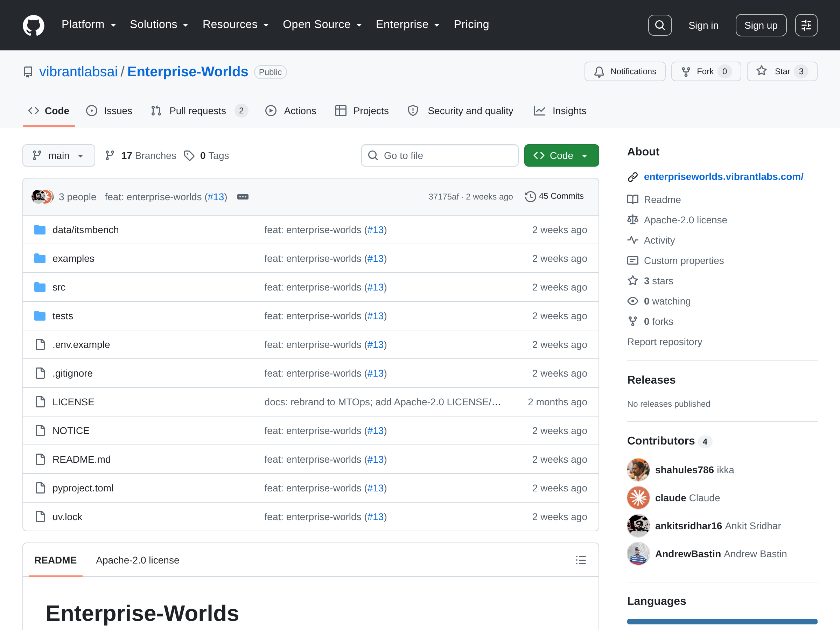Click the Notifications bell button
Screen dimensions: 840x630
click(625, 71)
